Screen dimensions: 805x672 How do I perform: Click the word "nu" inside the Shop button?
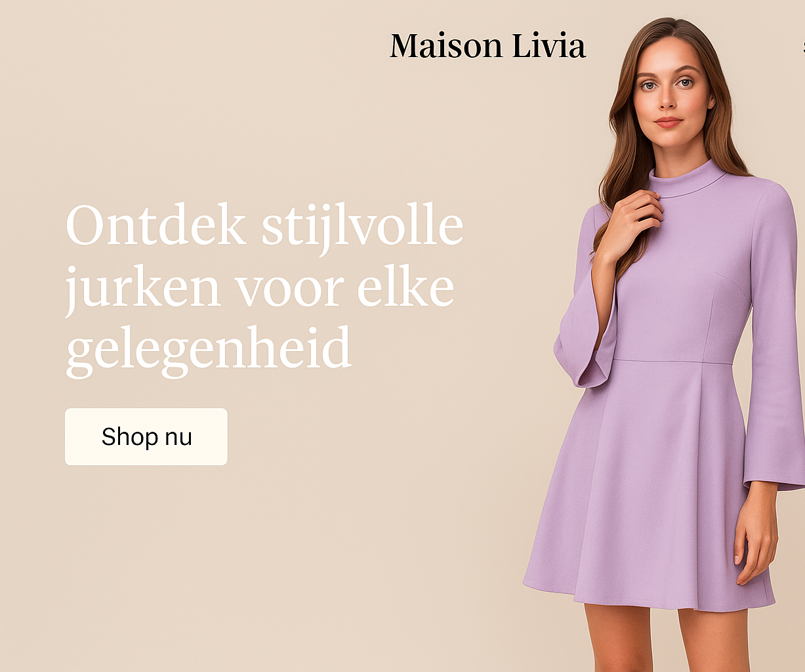click(178, 437)
